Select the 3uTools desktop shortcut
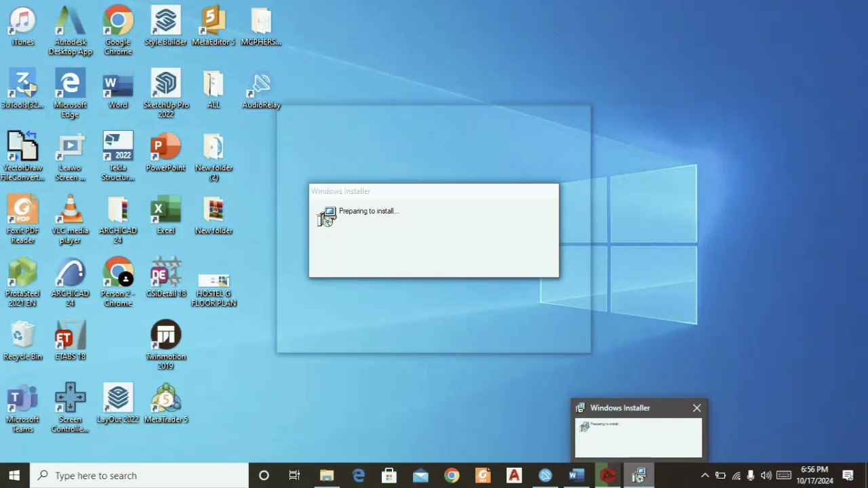Screen dimensions: 868x488 [22, 89]
